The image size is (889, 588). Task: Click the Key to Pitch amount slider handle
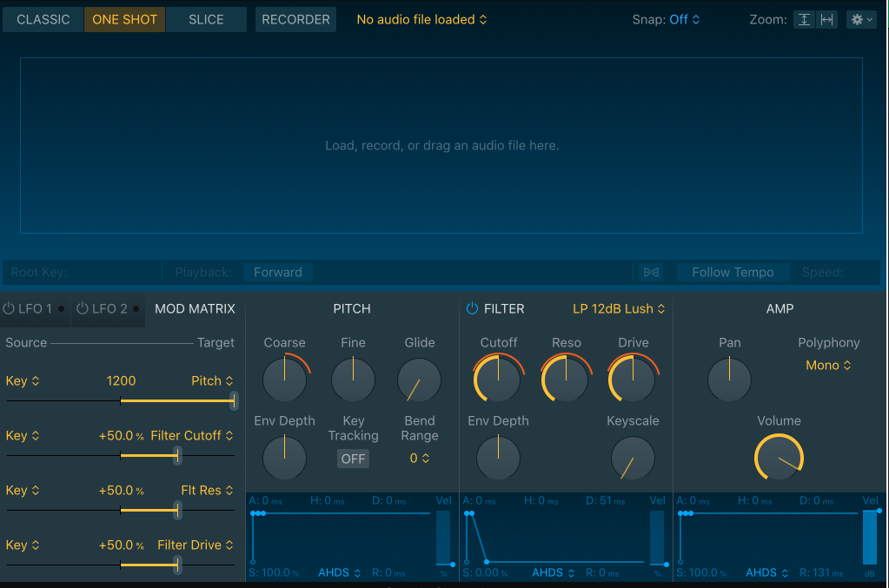[x=234, y=401]
